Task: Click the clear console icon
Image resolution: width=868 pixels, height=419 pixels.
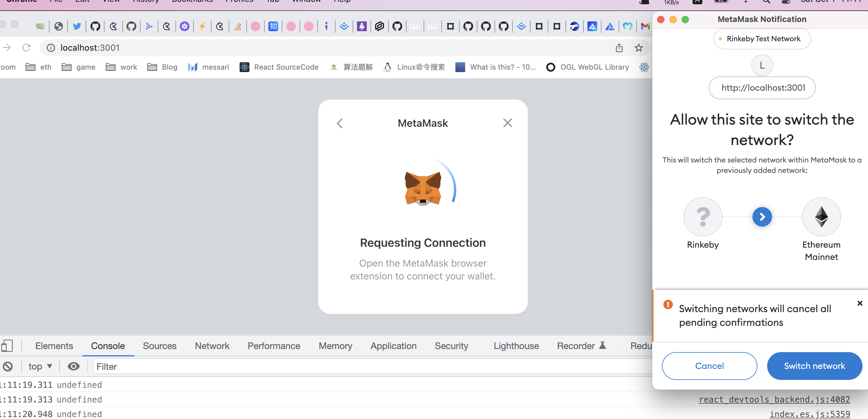Action: [8, 366]
